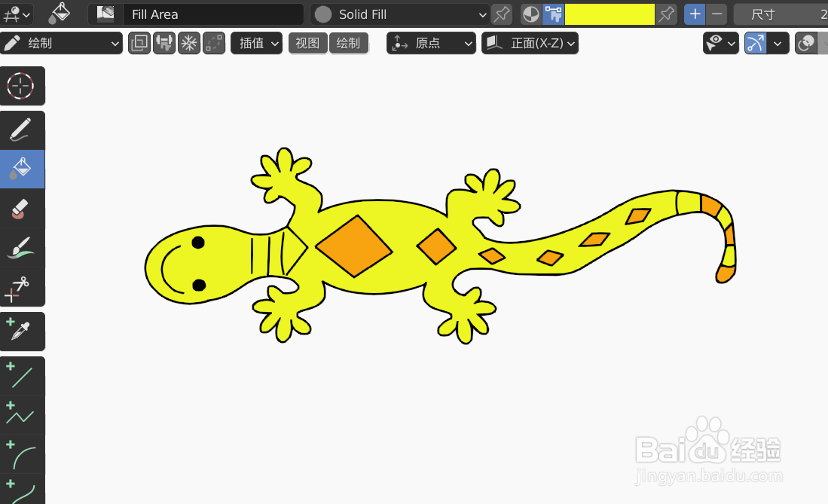Adjust the 尺寸 size field
The width and height of the screenshot is (828, 504).
781,14
